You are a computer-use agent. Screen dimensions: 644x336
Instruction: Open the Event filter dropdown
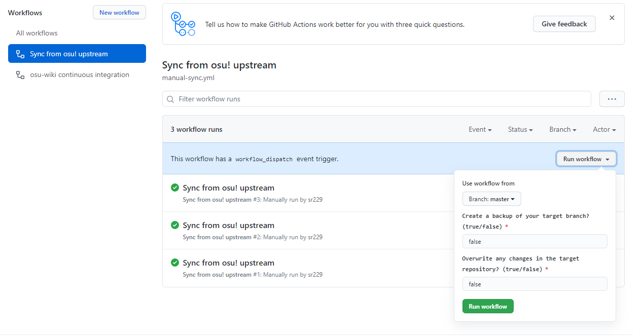coord(480,129)
